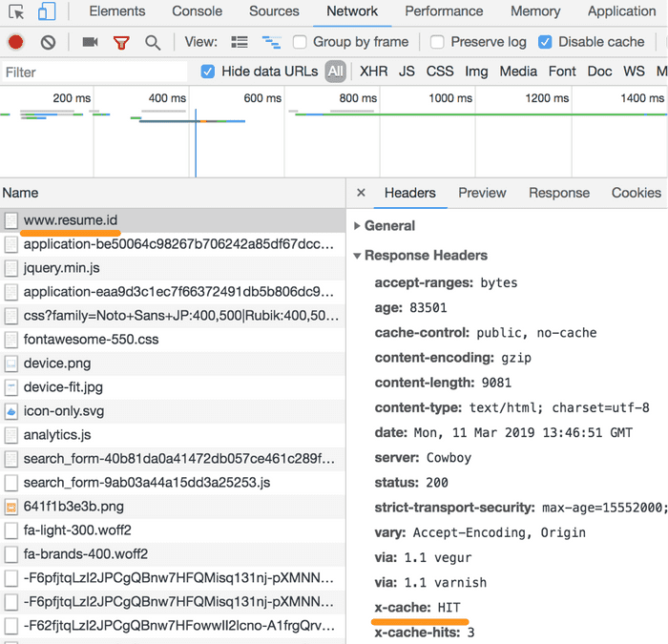
Task: Switch to the large request rows view icon
Action: coord(240,42)
